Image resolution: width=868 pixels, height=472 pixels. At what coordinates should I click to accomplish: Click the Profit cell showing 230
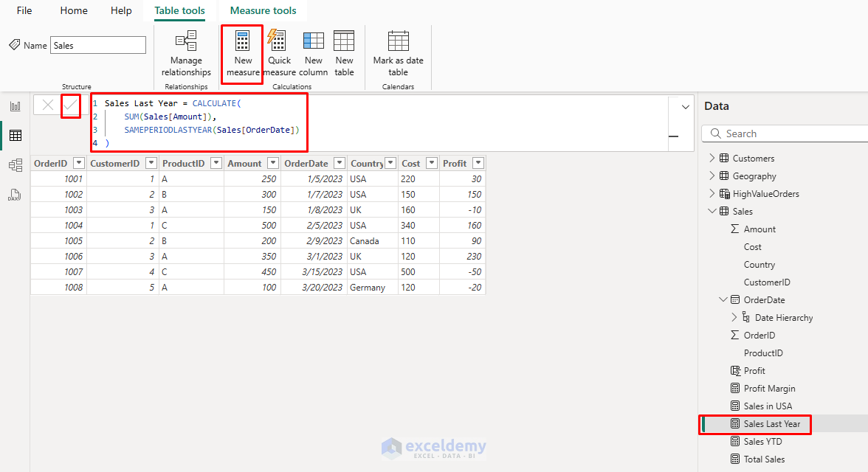[462, 256]
